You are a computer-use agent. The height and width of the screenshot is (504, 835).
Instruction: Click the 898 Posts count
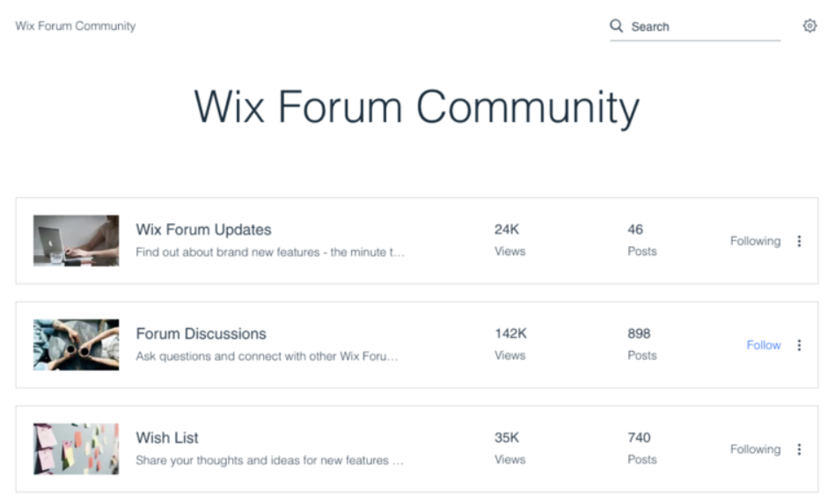tap(640, 333)
